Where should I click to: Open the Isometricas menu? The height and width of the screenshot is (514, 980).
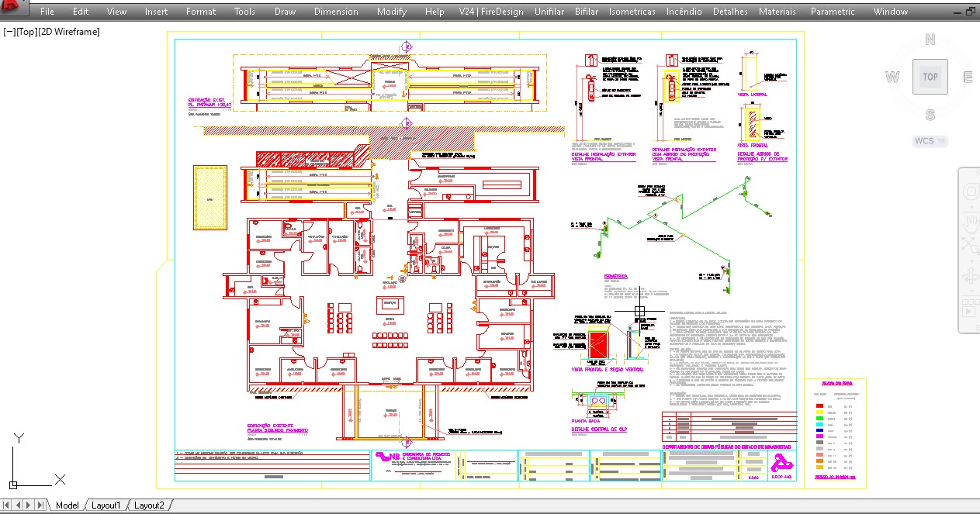632,12
